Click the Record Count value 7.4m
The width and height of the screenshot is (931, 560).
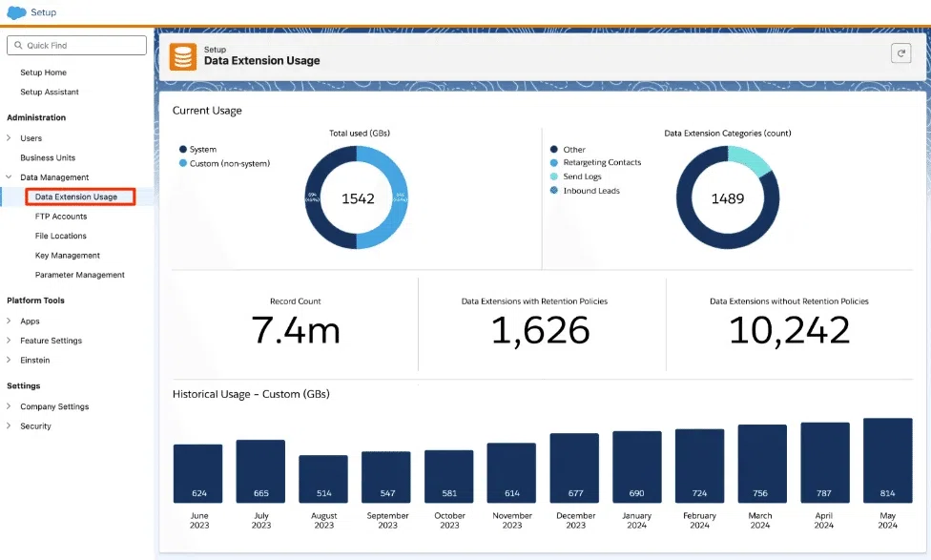(296, 330)
